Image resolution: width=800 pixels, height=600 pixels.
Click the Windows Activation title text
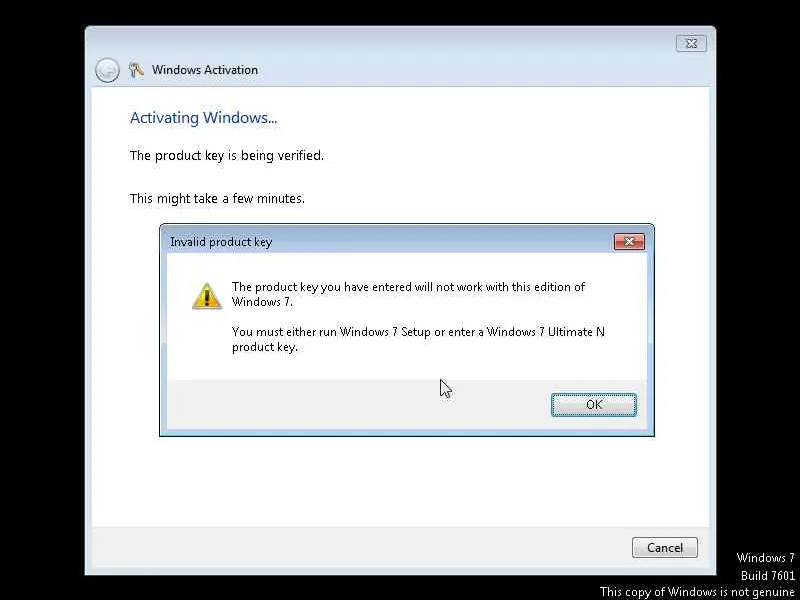pyautogui.click(x=205, y=70)
